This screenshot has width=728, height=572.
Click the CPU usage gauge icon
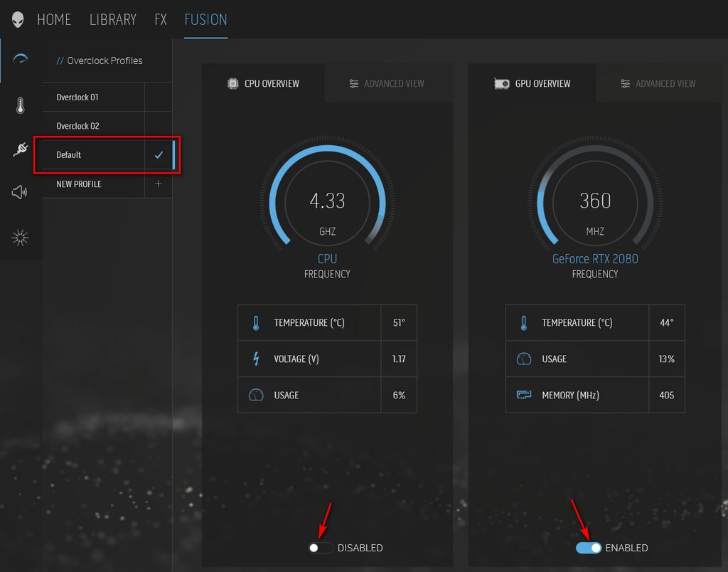point(256,395)
